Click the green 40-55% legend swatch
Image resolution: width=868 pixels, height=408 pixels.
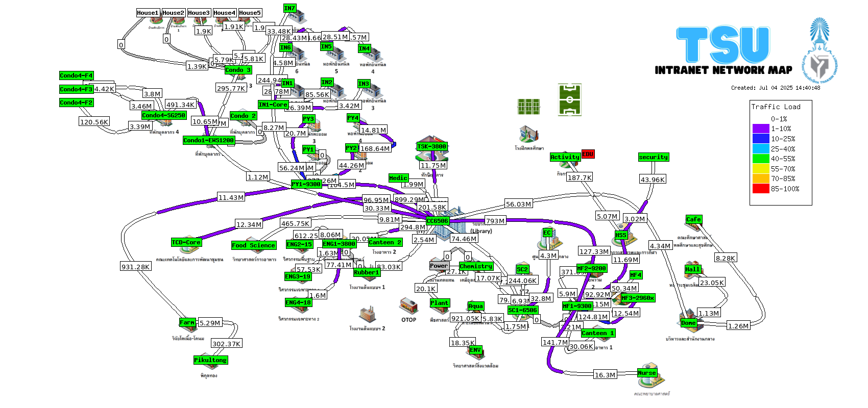point(761,159)
